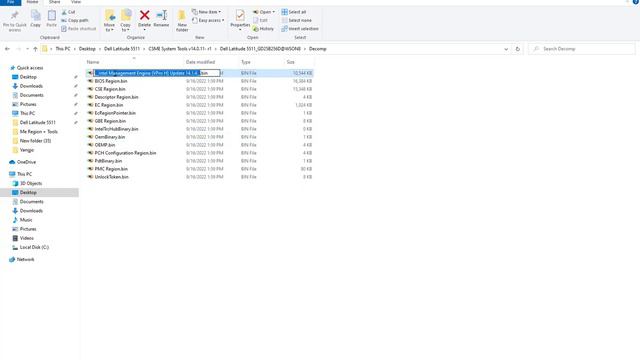
Task: Open Videos folder in sidebar
Action: 27,238
